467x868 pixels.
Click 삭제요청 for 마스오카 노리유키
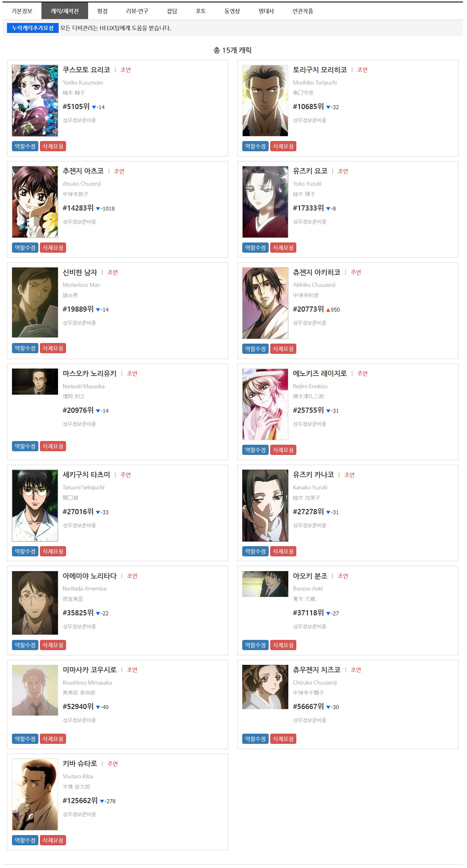[53, 446]
